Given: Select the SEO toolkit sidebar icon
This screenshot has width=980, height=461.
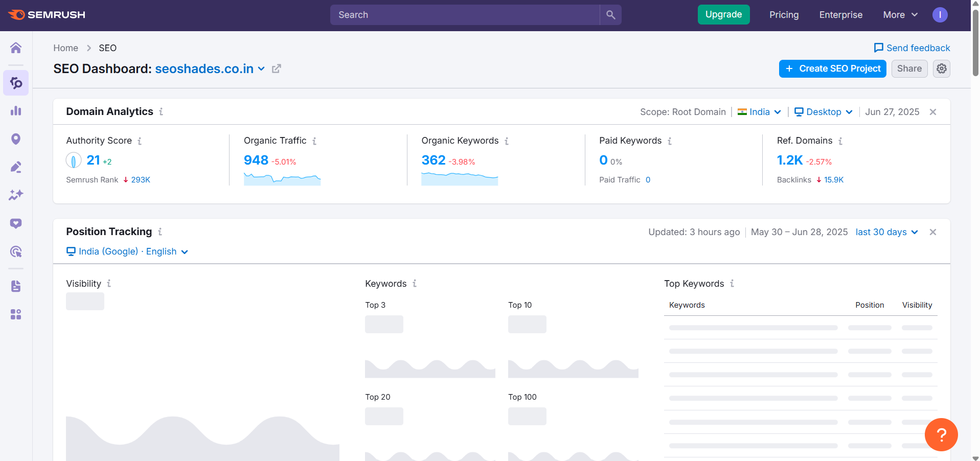Looking at the screenshot, I should point(16,83).
